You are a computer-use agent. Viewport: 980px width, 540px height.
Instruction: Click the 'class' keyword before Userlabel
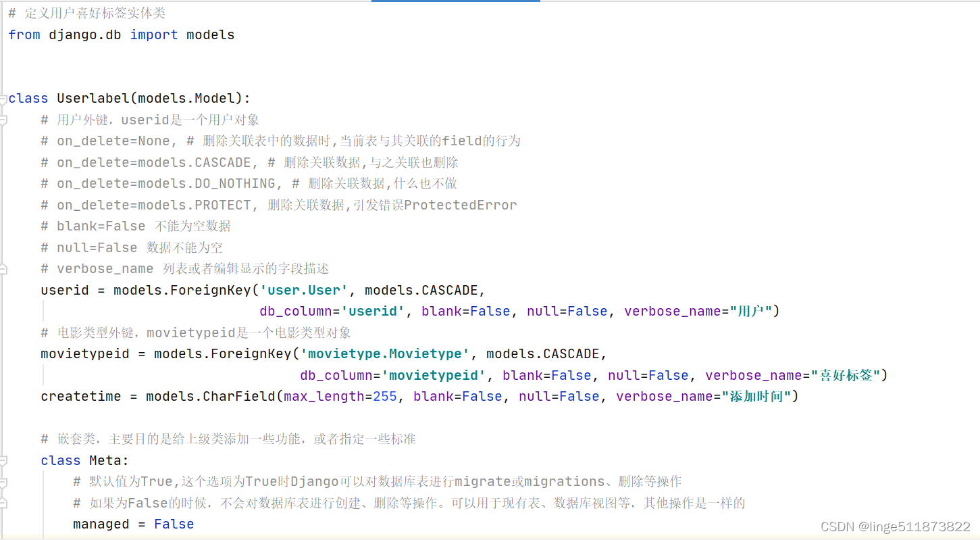(x=28, y=99)
